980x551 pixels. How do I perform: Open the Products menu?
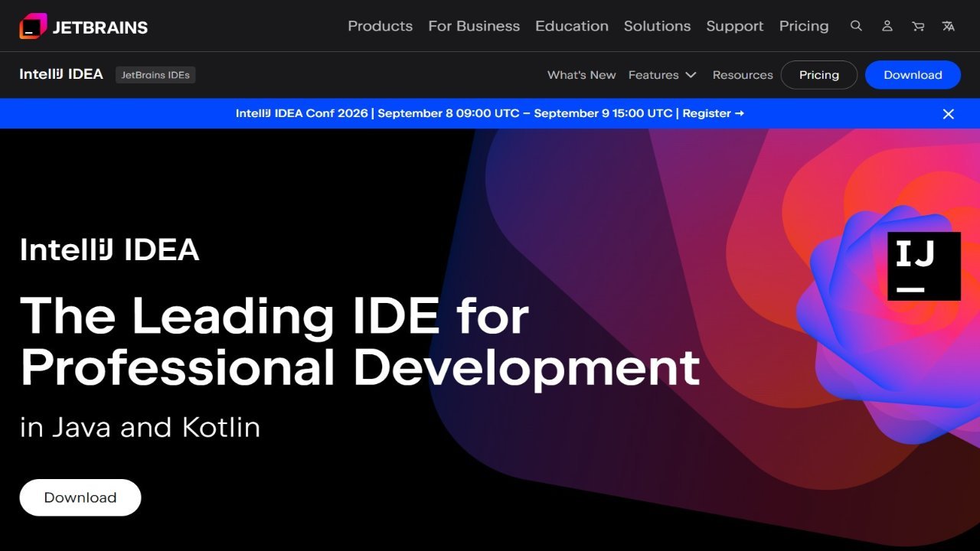[380, 26]
